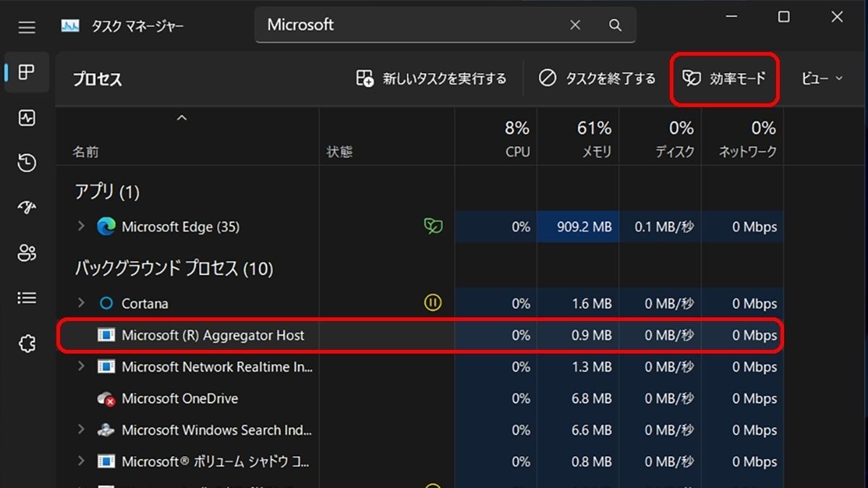Select Microsoft Windows Search Ind... process
Viewport: 868px width, 488px height.
tap(217, 430)
